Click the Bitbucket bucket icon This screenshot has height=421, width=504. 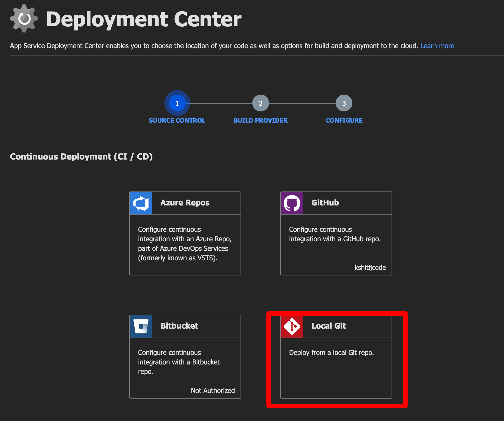click(x=141, y=326)
